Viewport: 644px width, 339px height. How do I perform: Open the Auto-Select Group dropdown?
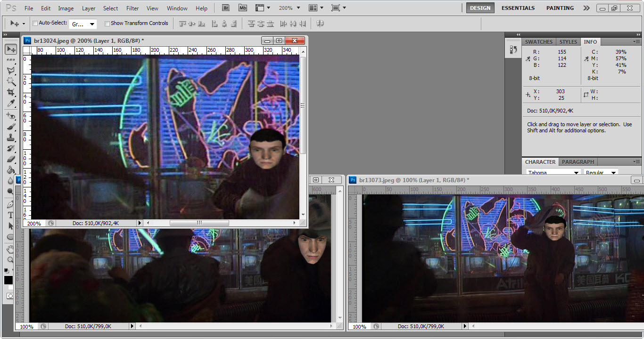(83, 24)
